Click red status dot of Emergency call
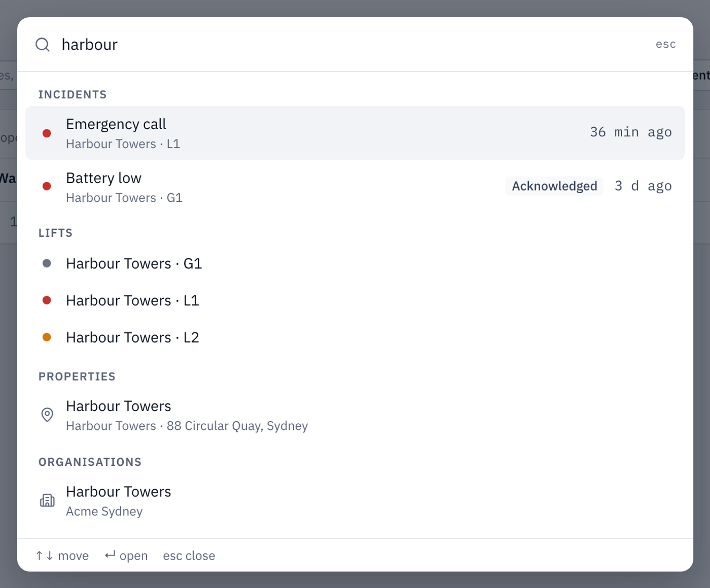Screen dimensions: 710x588 click(x=47, y=133)
